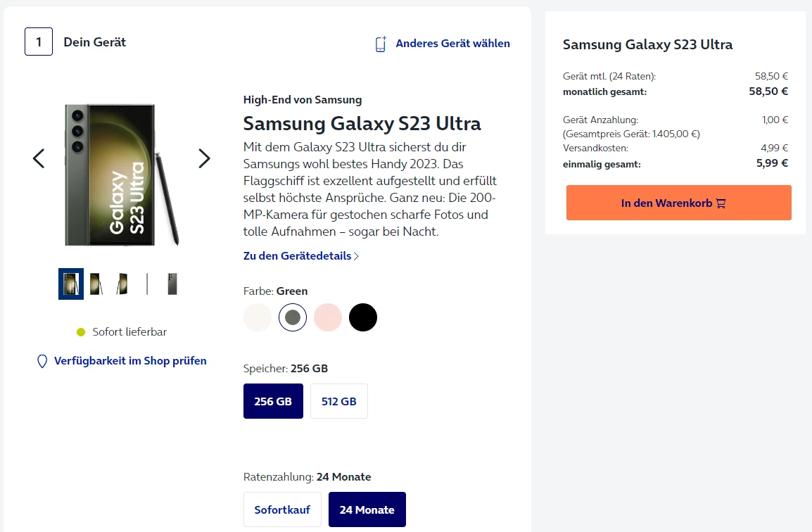Click the location pin availability icon

(42, 361)
